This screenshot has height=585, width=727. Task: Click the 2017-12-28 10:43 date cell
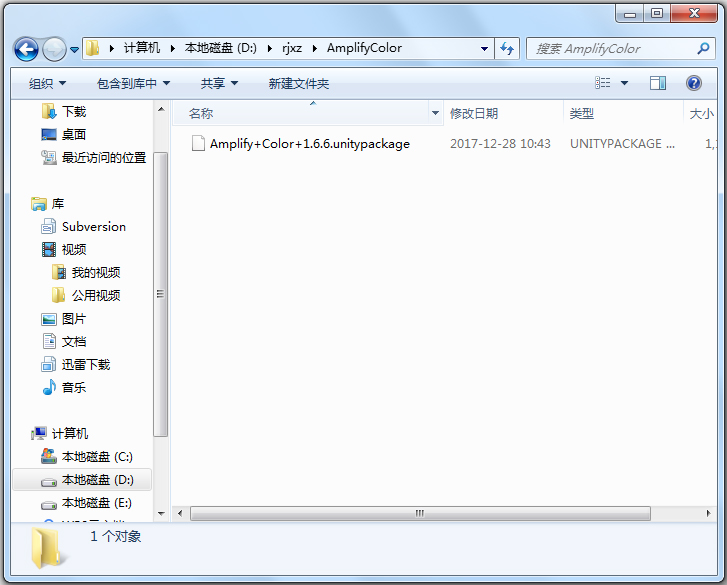(x=500, y=144)
